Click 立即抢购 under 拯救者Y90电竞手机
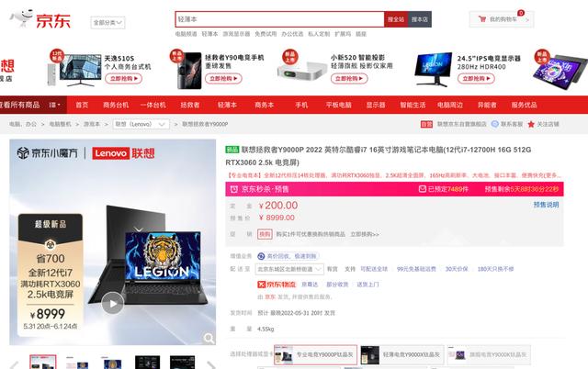The image size is (588, 369). (223, 78)
